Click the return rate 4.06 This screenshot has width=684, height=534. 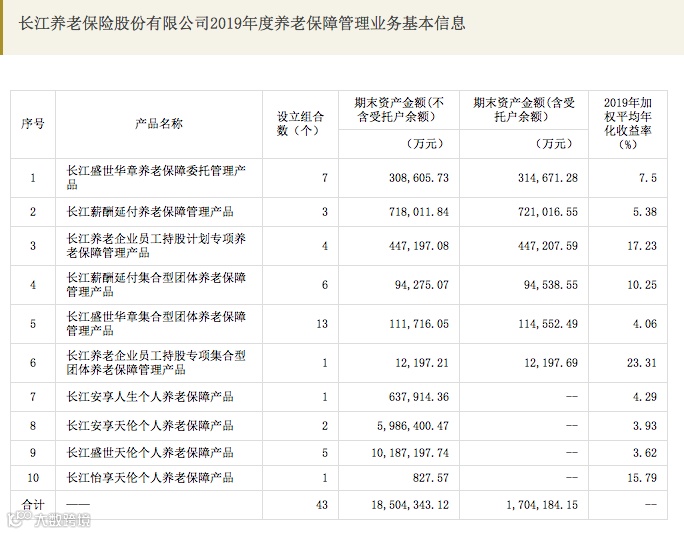coord(645,324)
